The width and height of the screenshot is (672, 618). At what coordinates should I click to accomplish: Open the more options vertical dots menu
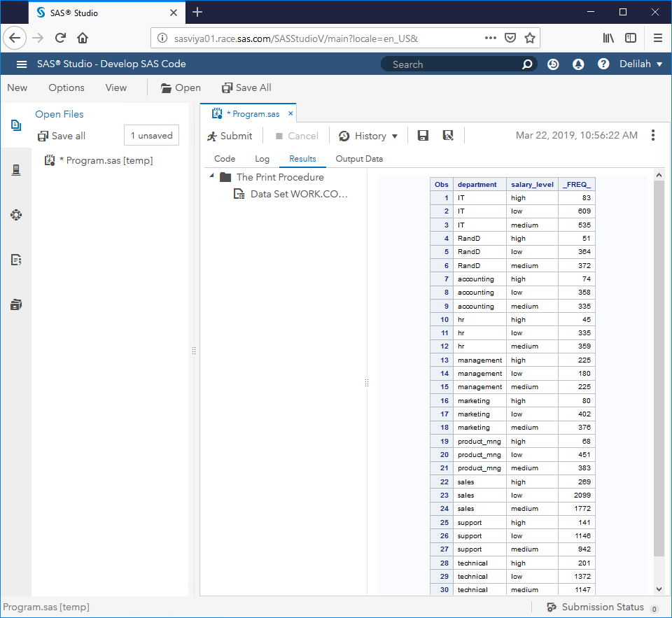653,135
